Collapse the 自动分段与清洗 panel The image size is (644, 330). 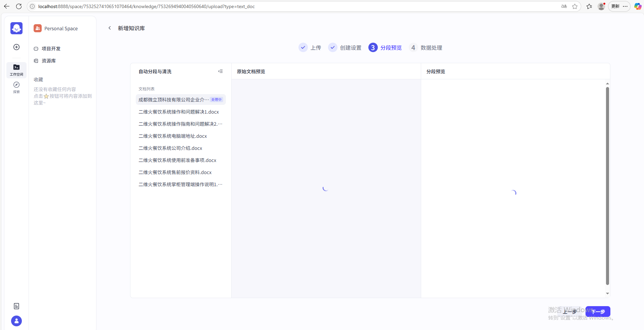[x=220, y=71]
